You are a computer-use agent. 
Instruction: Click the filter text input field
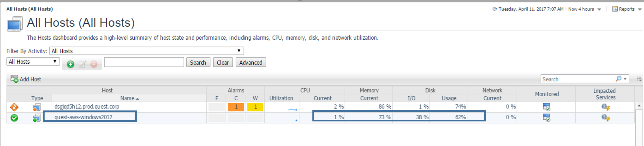144,62
